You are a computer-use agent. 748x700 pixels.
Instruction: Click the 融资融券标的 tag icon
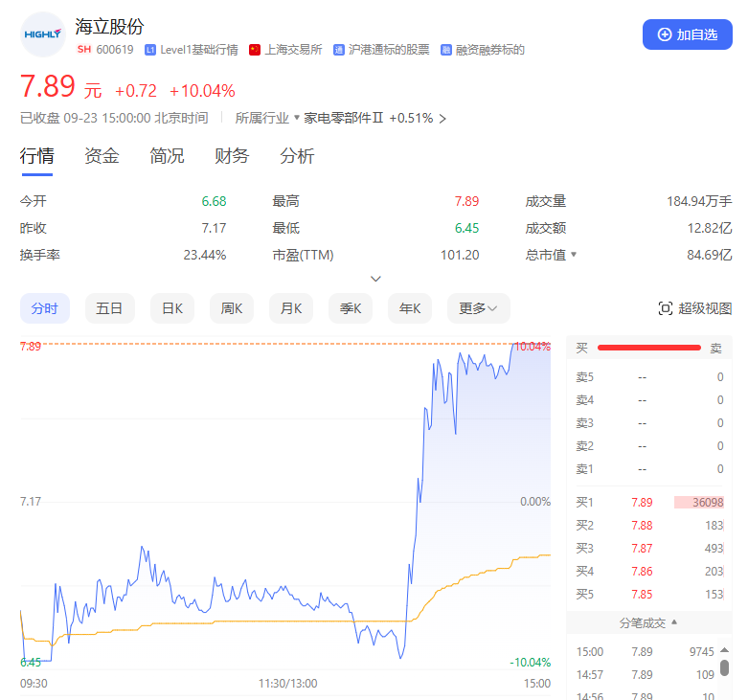click(x=446, y=50)
